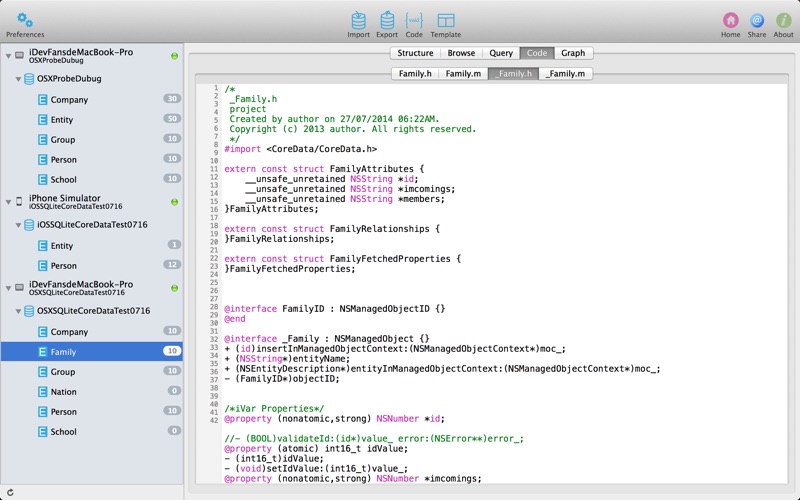Select the Code tab
Image resolution: width=800 pixels, height=500 pixels.
point(537,53)
